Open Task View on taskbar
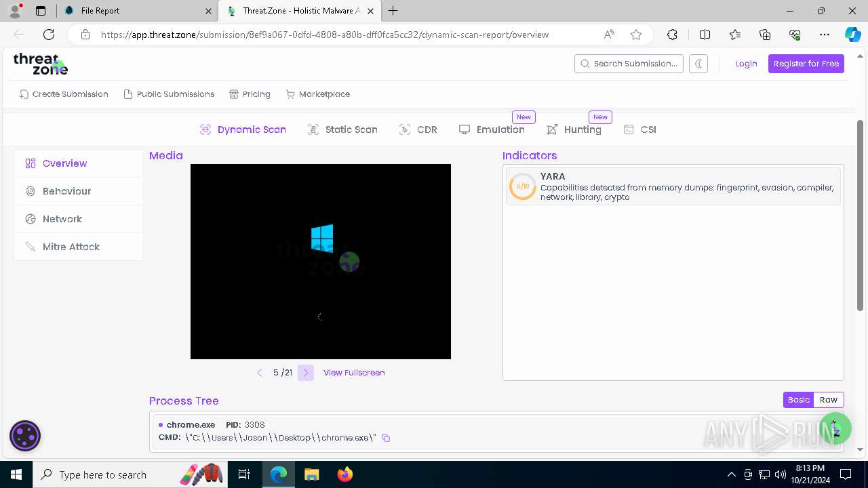Viewport: 868px width, 488px height. (x=244, y=474)
